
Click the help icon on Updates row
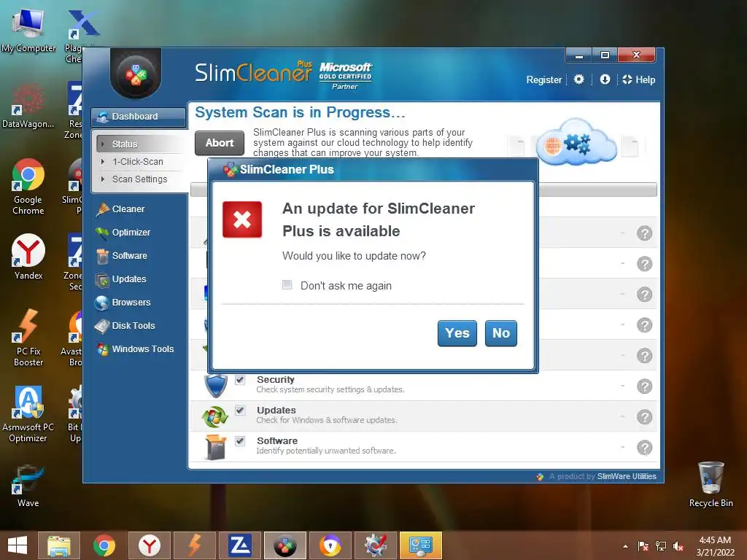click(644, 416)
